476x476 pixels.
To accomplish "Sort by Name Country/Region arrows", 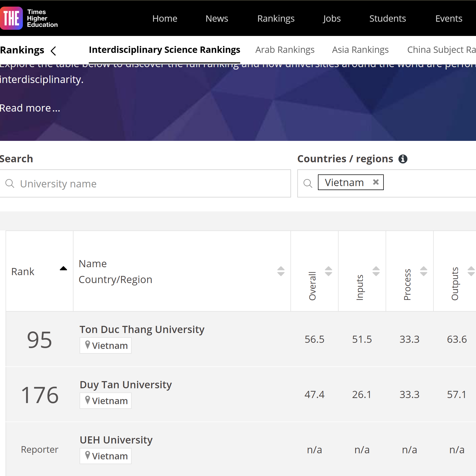I will [281, 271].
